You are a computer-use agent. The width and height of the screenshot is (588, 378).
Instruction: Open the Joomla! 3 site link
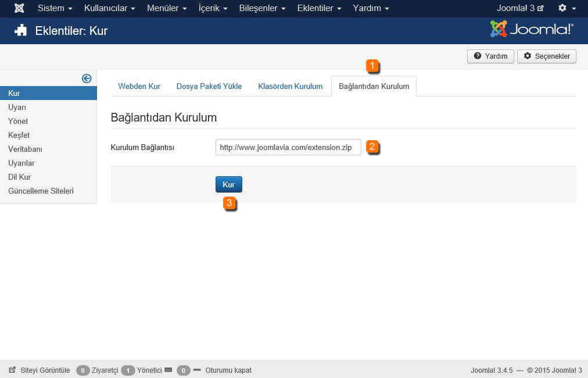point(520,8)
